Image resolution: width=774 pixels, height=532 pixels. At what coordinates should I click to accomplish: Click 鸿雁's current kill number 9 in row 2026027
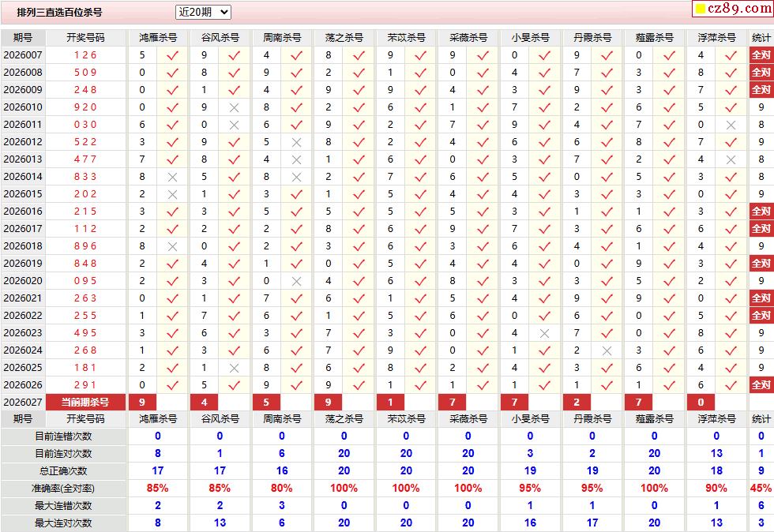coord(142,403)
